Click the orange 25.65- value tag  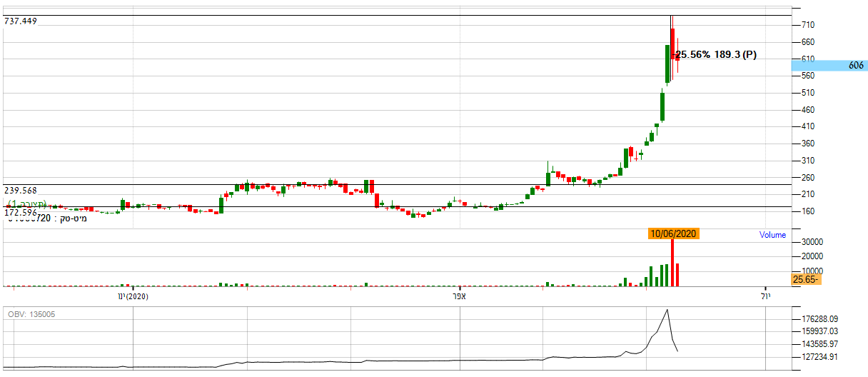(806, 279)
